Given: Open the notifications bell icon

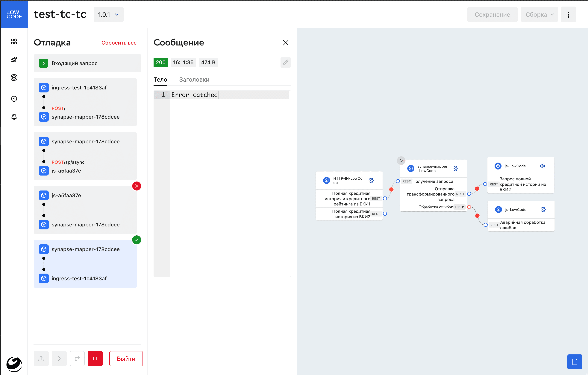Looking at the screenshot, I should tap(14, 117).
